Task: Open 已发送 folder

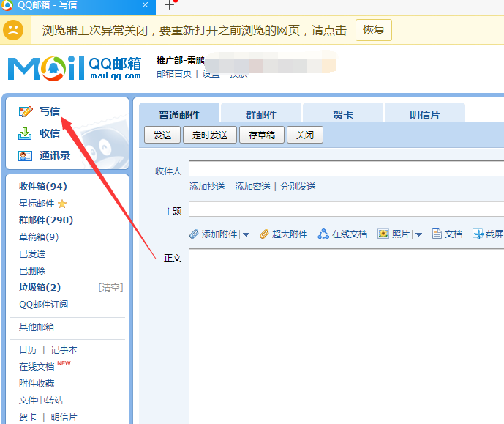Action: coord(32,254)
